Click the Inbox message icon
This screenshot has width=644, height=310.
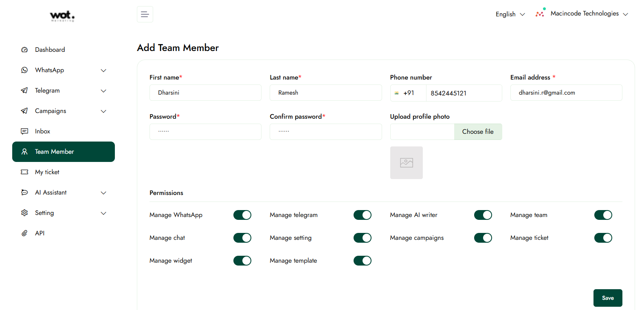(x=24, y=131)
